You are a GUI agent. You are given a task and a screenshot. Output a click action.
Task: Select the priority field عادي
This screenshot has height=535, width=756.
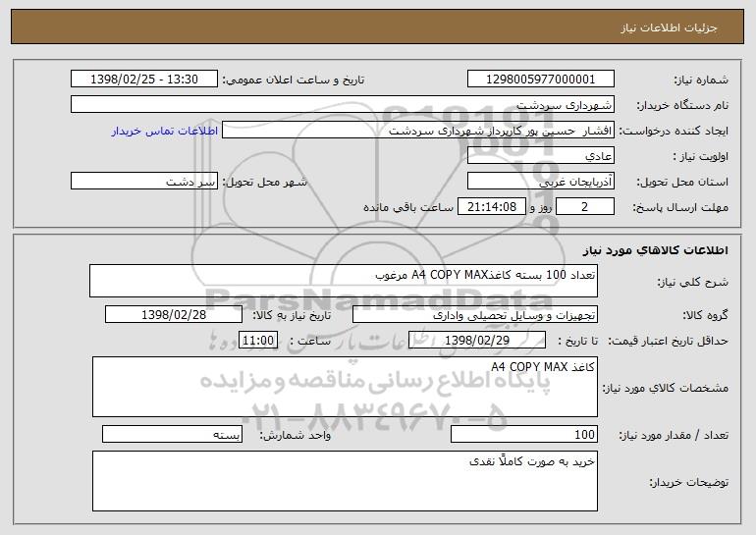[540, 156]
